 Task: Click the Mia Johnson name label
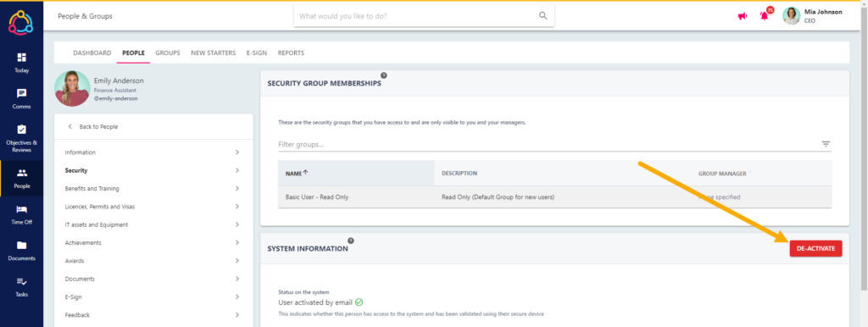tap(823, 12)
